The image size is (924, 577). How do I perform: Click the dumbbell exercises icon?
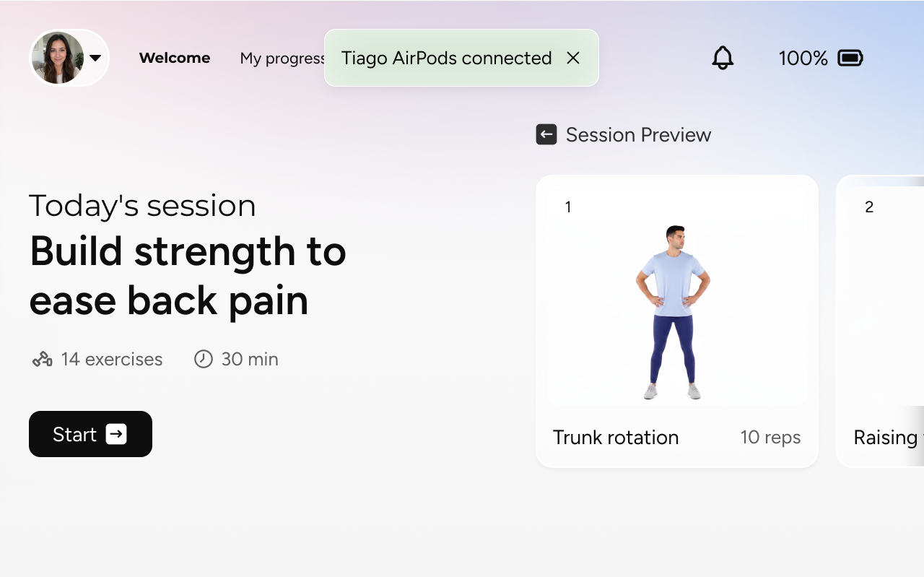(43, 359)
